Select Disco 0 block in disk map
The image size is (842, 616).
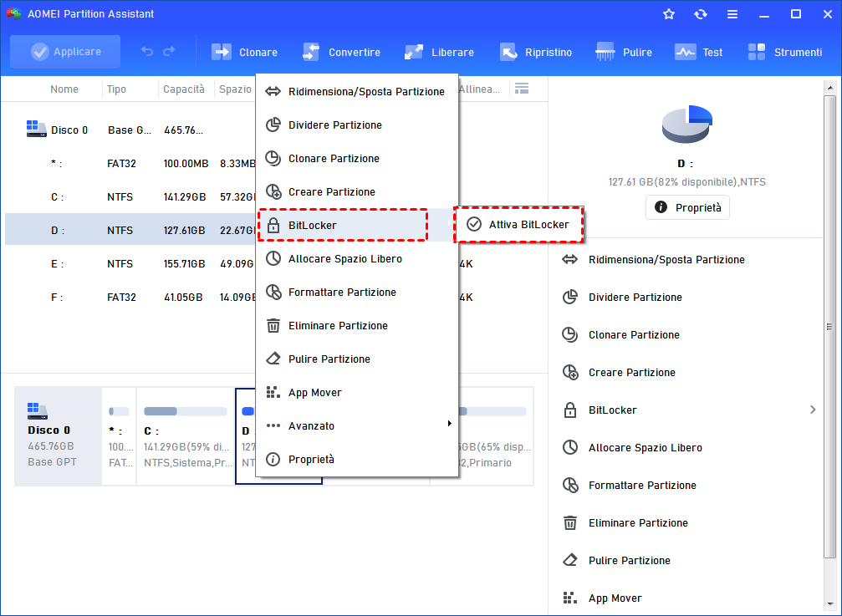point(58,435)
